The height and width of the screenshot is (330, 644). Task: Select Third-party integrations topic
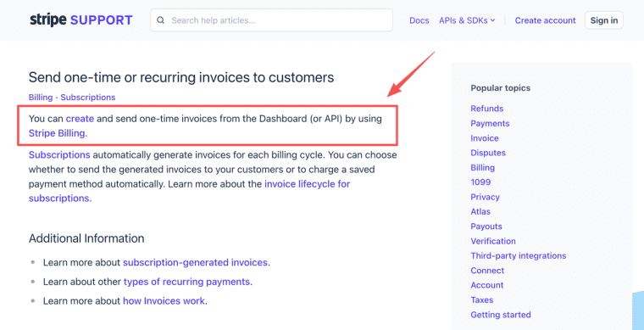[519, 255]
